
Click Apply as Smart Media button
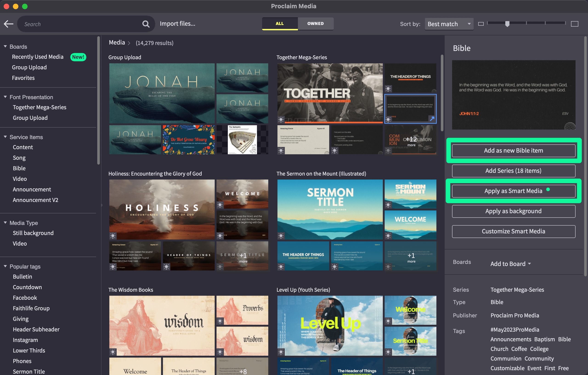point(513,191)
